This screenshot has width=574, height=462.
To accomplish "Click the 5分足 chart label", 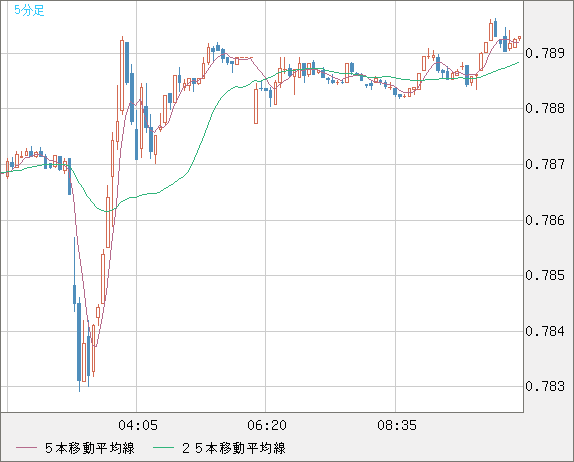I will pos(29,10).
